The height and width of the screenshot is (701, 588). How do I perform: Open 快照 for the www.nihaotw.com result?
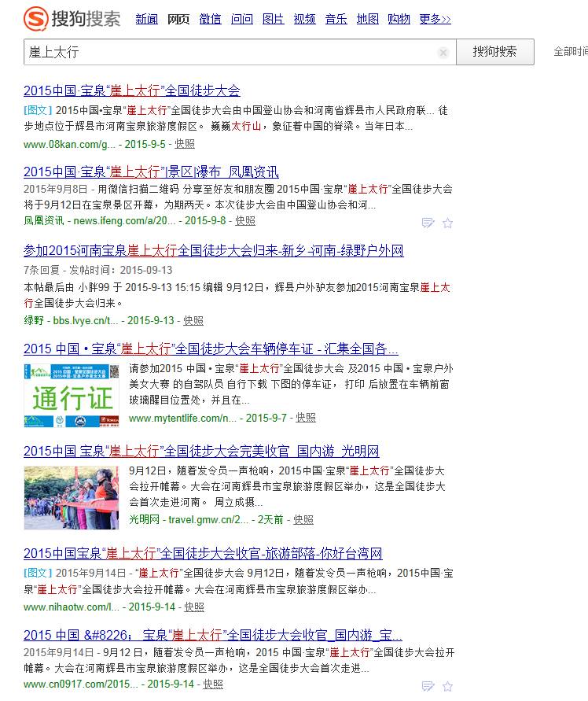point(194,607)
